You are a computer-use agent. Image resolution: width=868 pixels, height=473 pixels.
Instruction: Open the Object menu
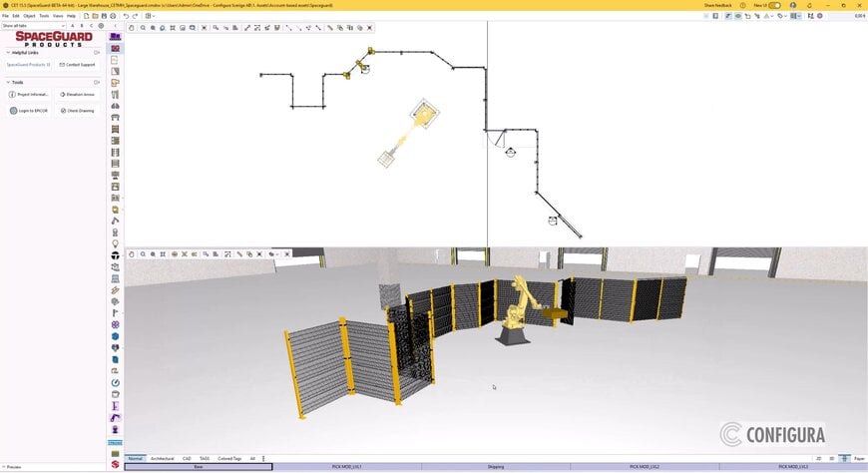(x=29, y=16)
